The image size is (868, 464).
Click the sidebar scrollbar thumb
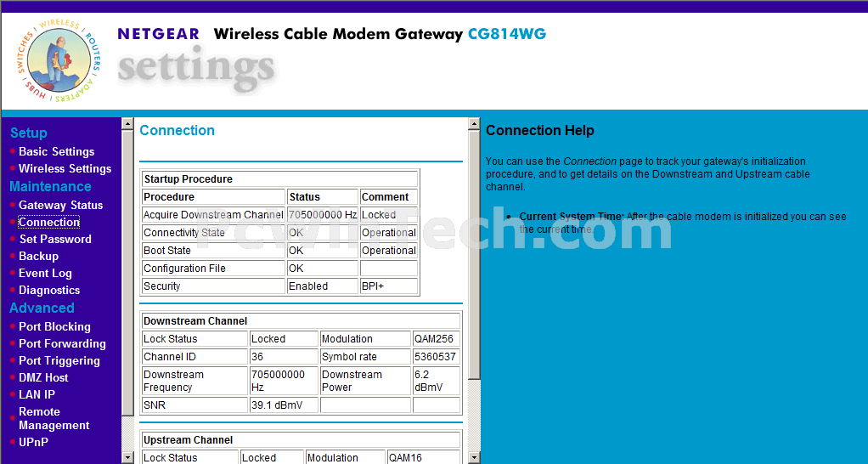[x=127, y=273]
